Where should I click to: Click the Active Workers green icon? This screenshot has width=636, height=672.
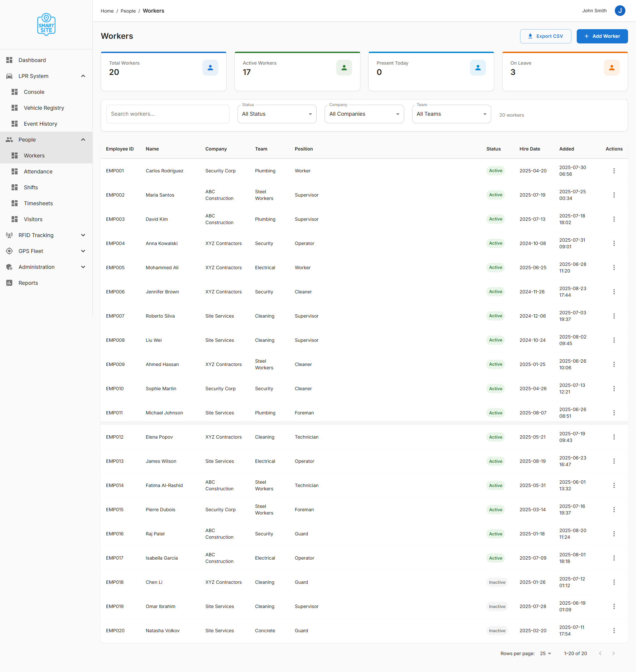click(x=344, y=68)
